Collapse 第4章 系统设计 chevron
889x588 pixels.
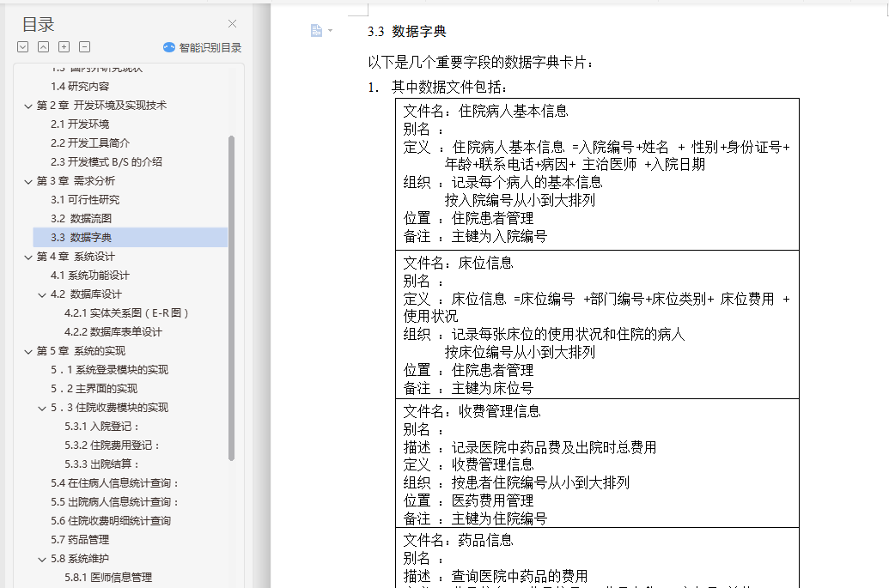27,258
